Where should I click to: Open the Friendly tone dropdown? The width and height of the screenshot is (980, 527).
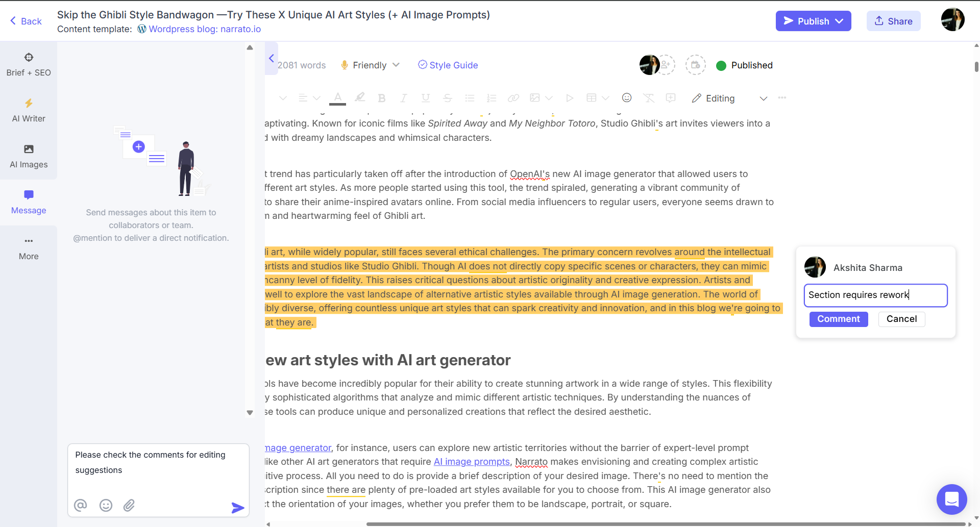pos(370,65)
